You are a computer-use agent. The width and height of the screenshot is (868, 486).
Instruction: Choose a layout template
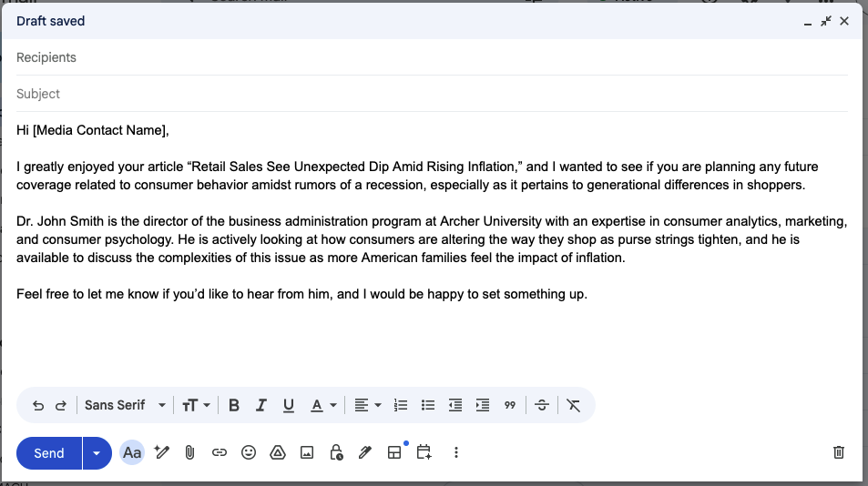394,452
